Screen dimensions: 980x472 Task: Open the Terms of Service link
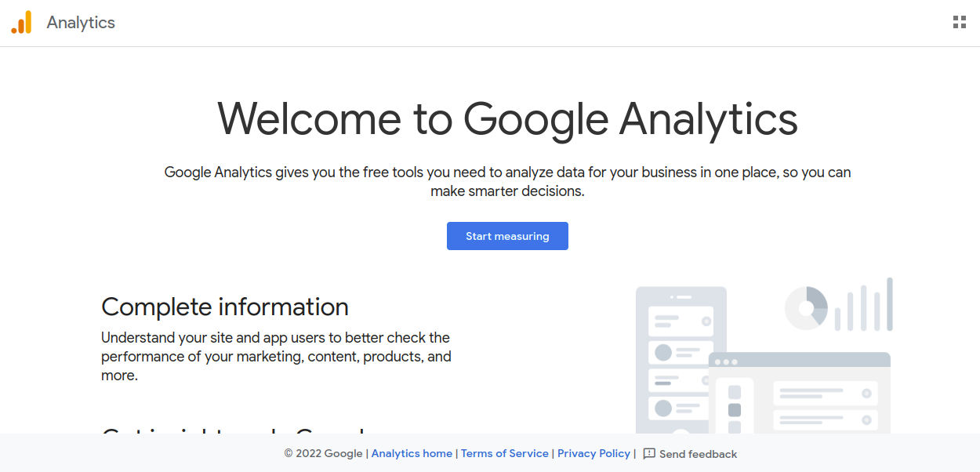(505, 453)
